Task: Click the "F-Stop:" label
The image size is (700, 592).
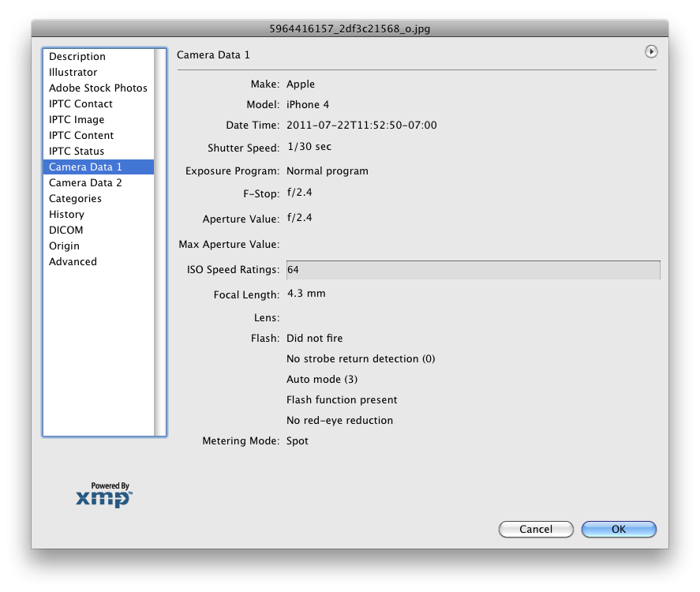Action: coord(261,193)
